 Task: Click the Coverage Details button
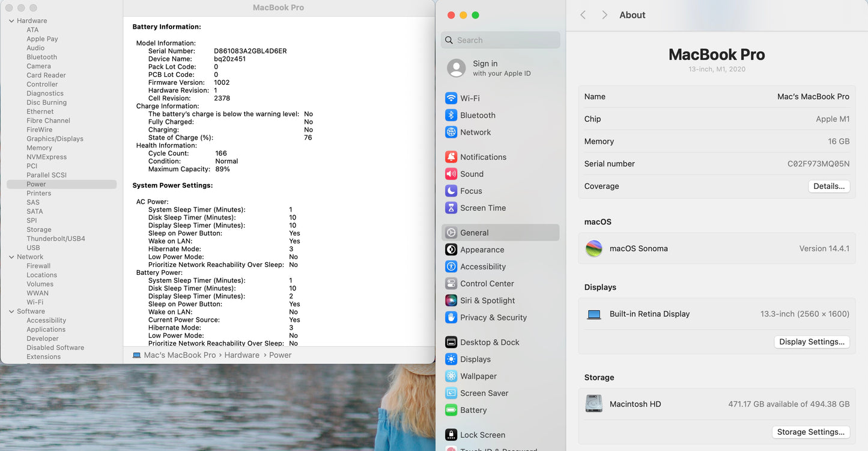tap(828, 186)
